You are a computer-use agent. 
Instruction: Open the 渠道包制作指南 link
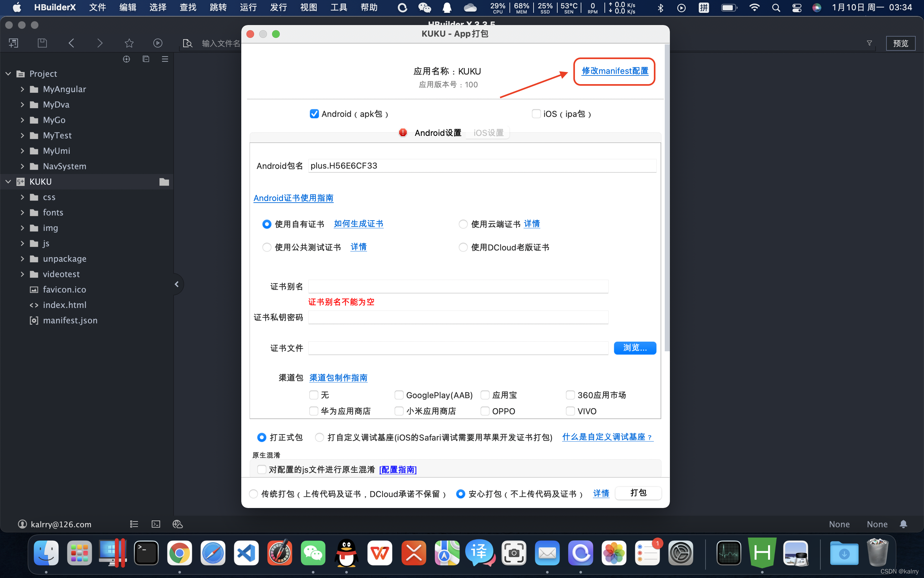(338, 378)
